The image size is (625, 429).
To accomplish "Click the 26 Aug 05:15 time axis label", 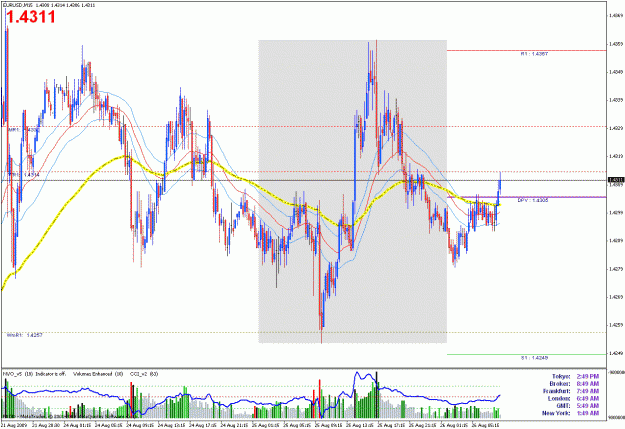I will point(486,425).
